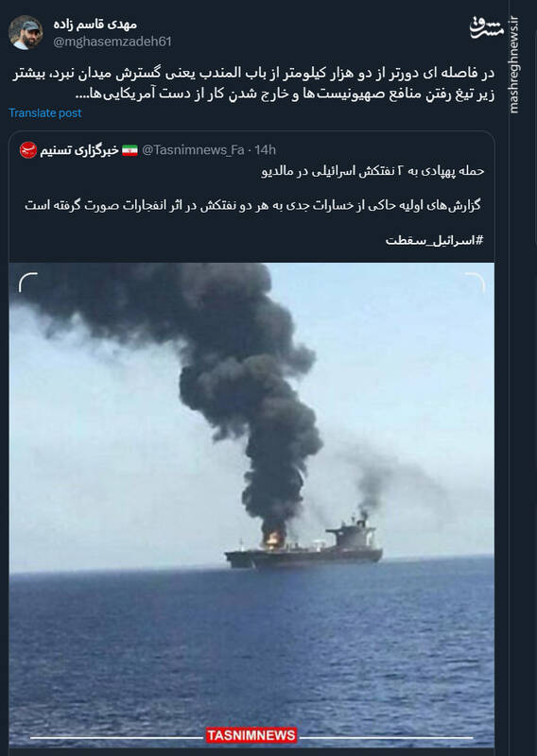The image size is (537, 756).
Task: Open Mehdi Ghasemzadeh's profile avatar
Action: click(26, 32)
